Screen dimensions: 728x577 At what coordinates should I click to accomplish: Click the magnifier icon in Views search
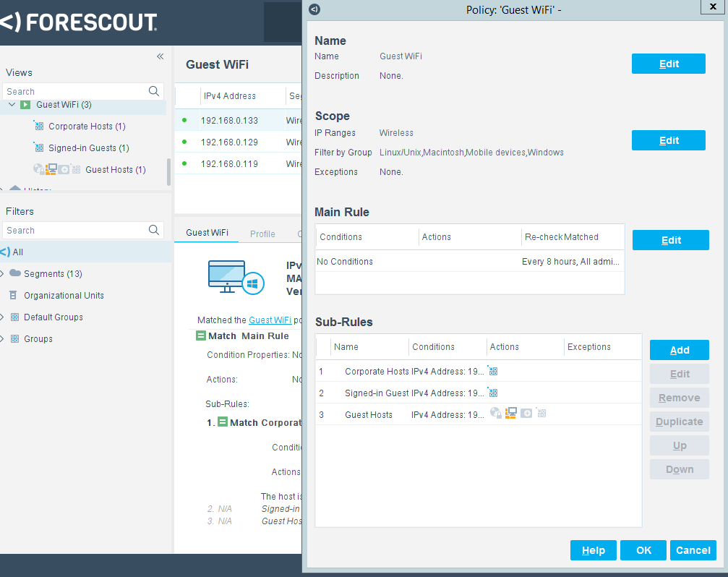tap(154, 91)
